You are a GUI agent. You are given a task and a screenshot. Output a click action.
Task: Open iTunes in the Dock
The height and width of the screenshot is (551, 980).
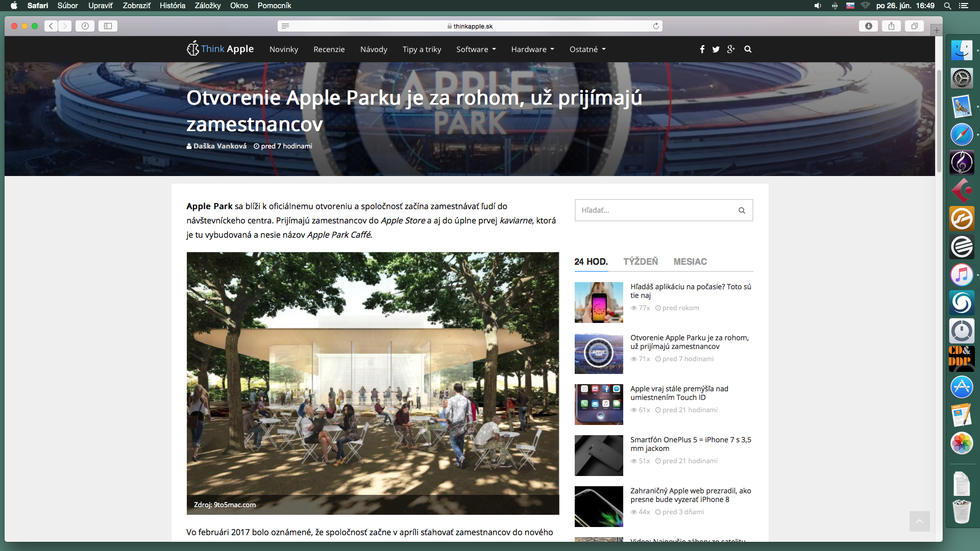pos(962,275)
